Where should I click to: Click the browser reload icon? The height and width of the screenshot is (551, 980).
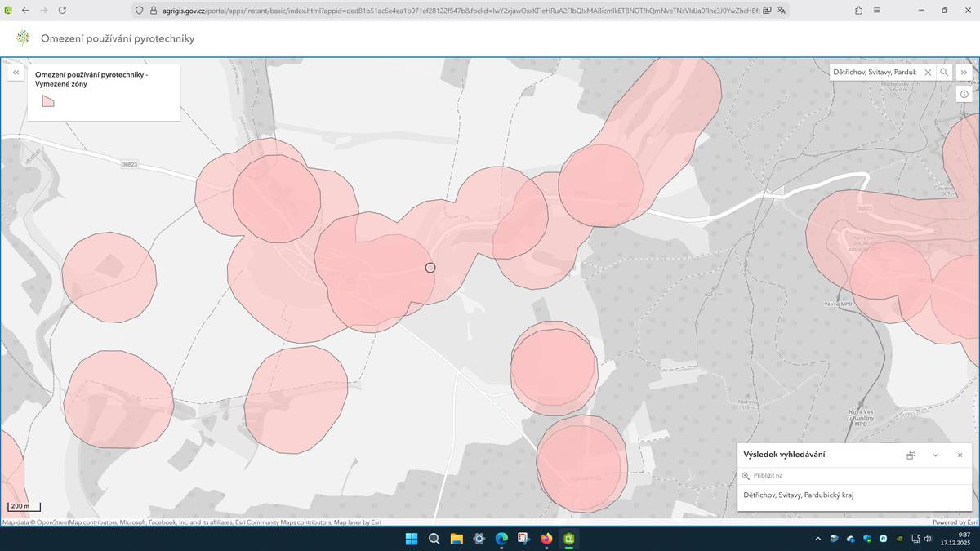coord(62,11)
